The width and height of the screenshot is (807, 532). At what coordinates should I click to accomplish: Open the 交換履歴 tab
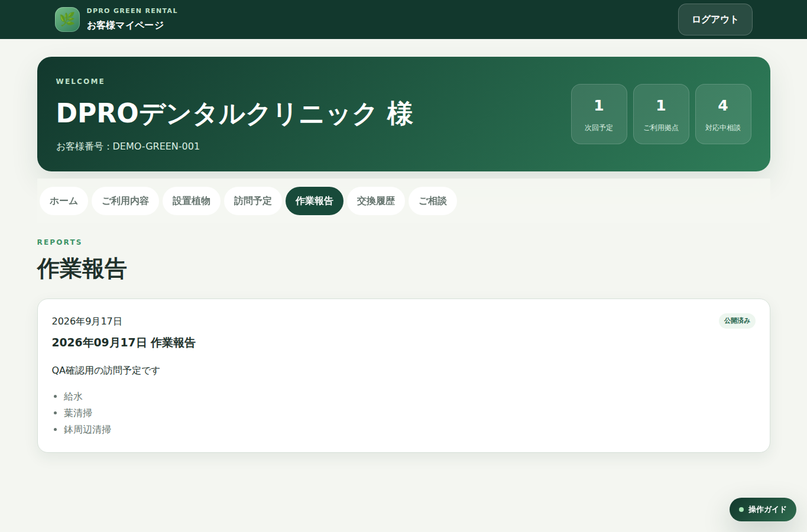[x=376, y=201]
